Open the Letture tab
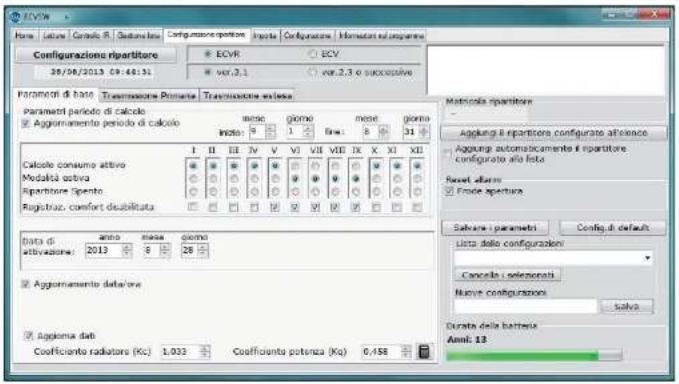The width and height of the screenshot is (679, 384). click(54, 35)
